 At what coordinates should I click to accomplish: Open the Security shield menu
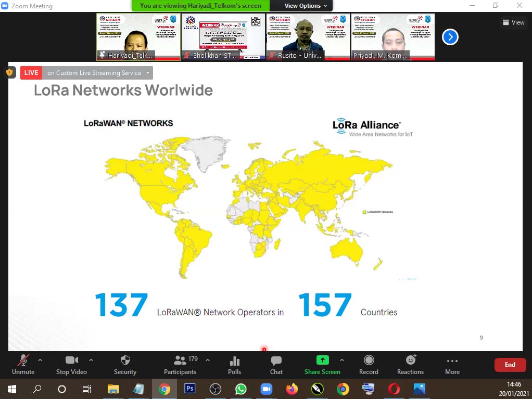point(125,365)
